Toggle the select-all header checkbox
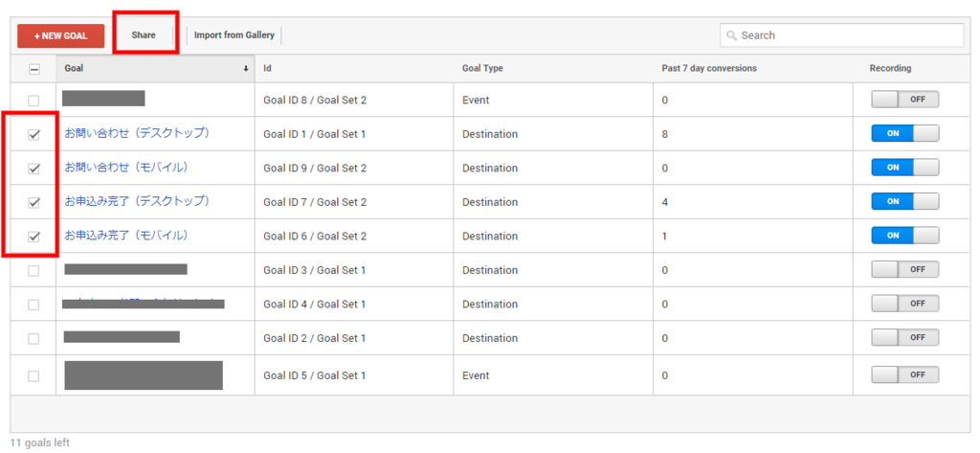Image resolution: width=980 pixels, height=453 pixels. [x=34, y=70]
